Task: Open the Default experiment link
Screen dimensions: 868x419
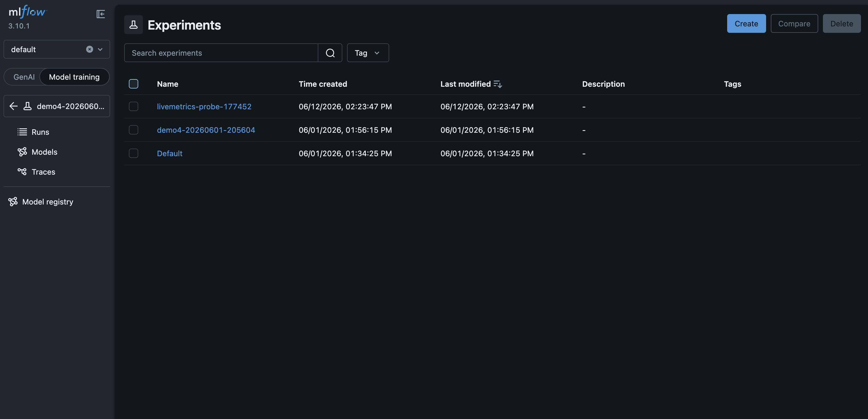Action: pos(170,153)
